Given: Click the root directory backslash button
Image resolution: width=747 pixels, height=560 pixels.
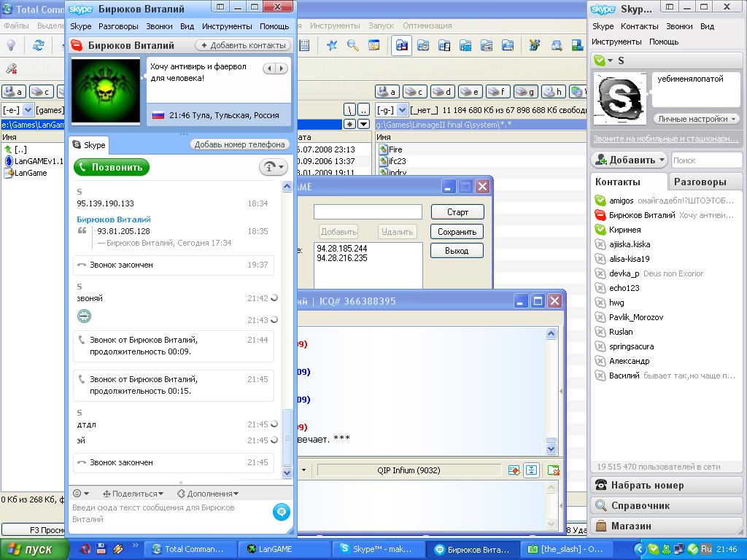Looking at the screenshot, I should (350, 110).
